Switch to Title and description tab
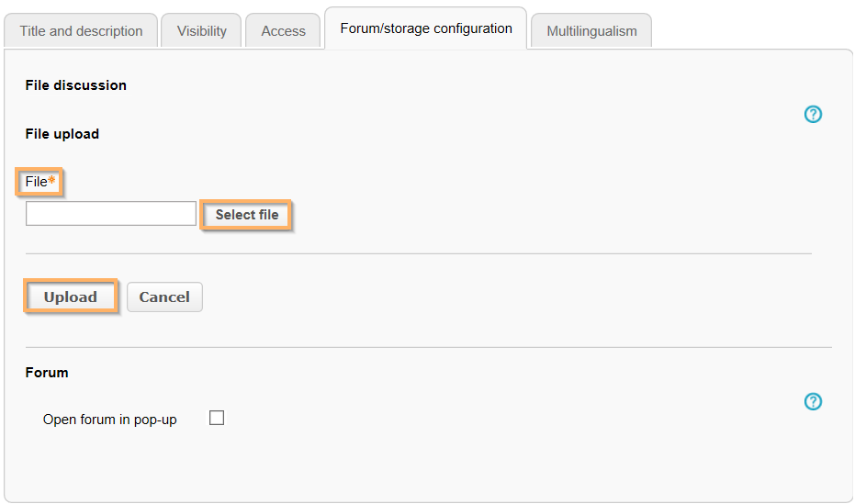Screen dimensions: 855x504 (x=81, y=31)
